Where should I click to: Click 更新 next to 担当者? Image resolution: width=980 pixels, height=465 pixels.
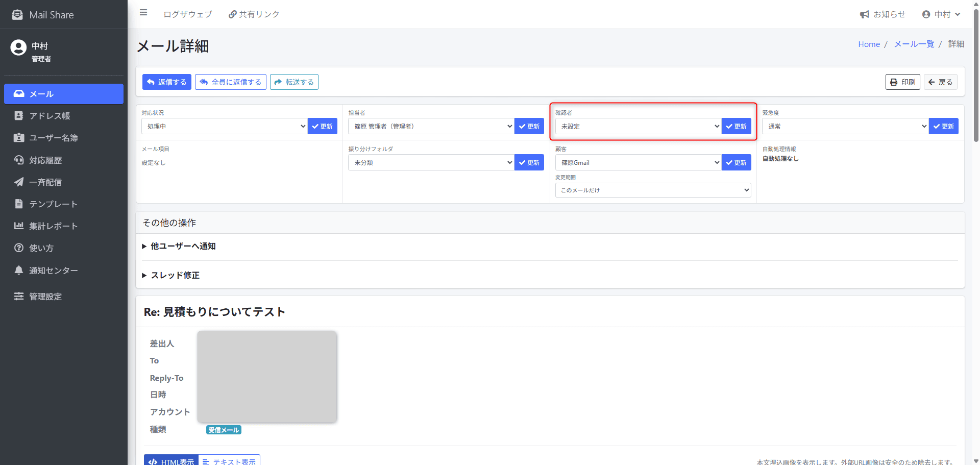(x=529, y=126)
